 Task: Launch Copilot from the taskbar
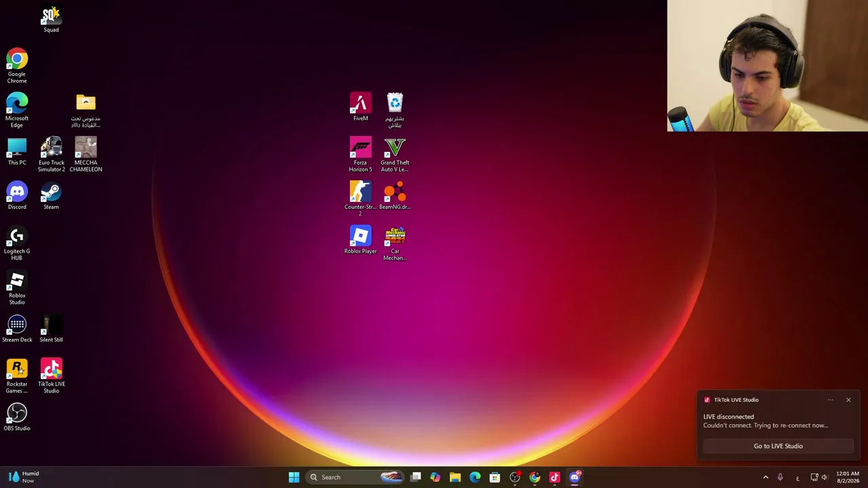pyautogui.click(x=435, y=477)
